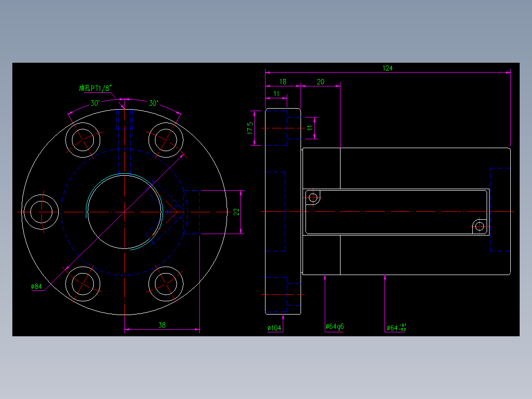Image resolution: width=532 pixels, height=399 pixels.
Task: Select the 30° angle label left of centerline
Action: (95, 103)
